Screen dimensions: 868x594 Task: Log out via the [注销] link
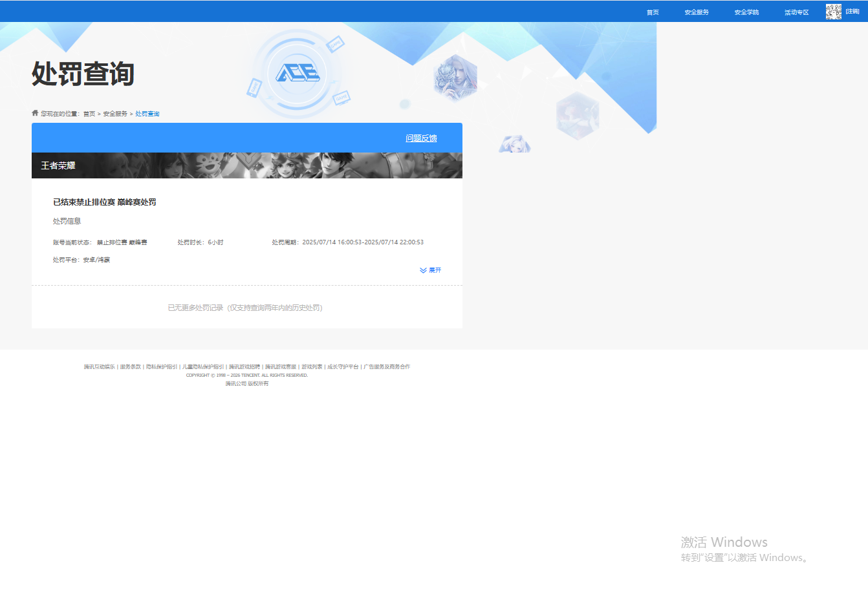pos(852,12)
